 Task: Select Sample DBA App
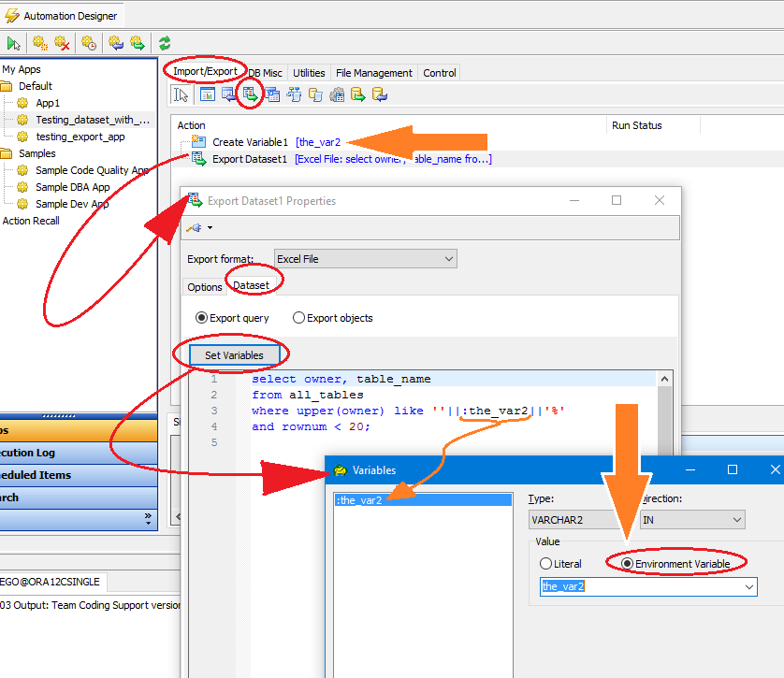coord(72,187)
